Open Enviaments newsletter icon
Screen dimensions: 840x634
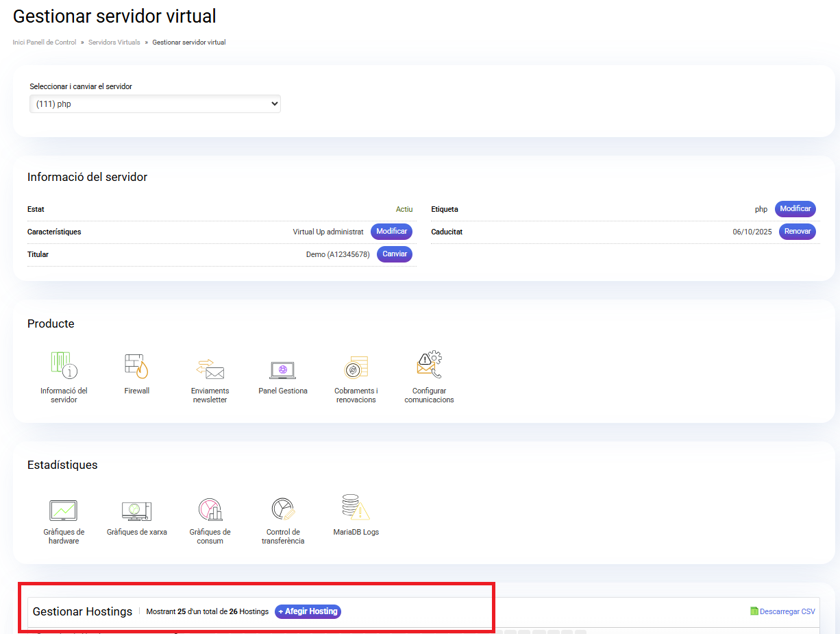click(x=210, y=369)
